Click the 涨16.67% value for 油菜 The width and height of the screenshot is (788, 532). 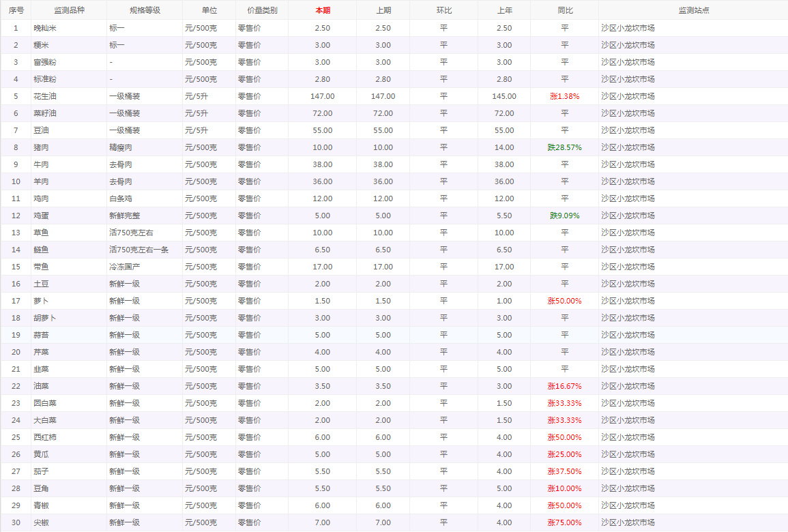pos(564,386)
